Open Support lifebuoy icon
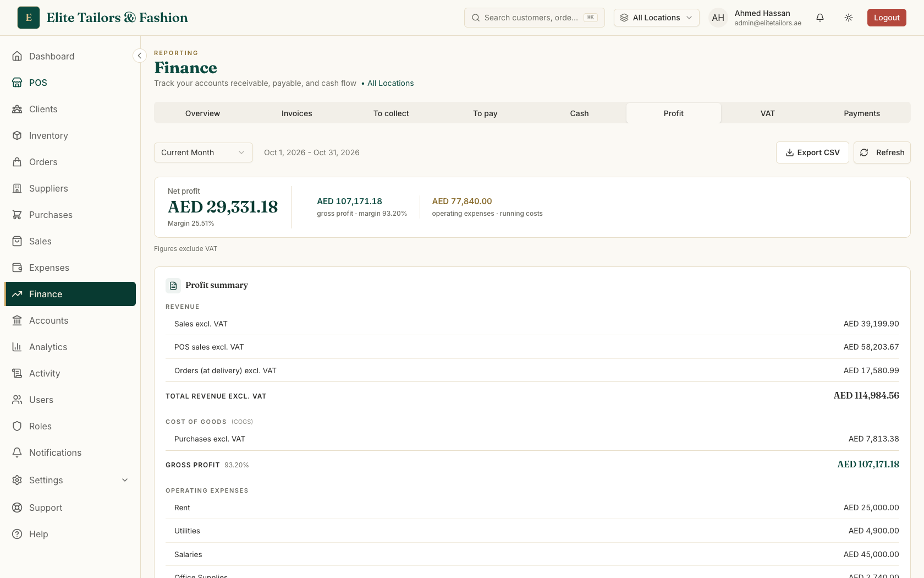This screenshot has height=578, width=924. (17, 508)
